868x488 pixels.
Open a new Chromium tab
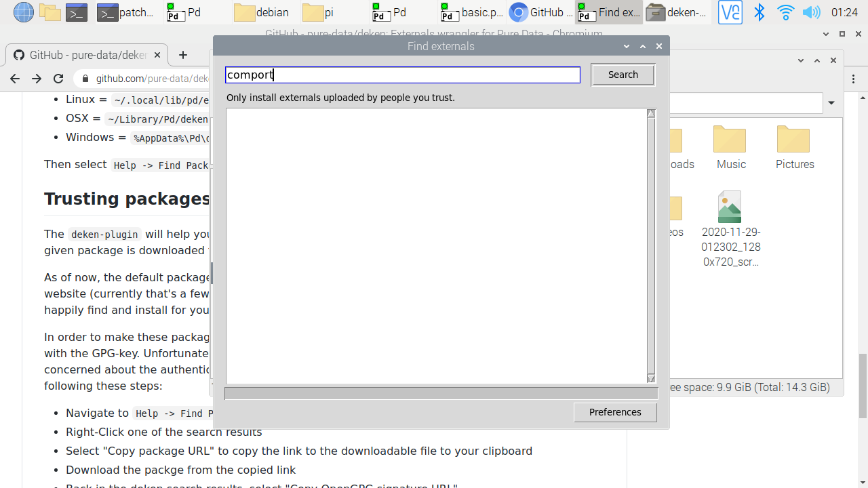pyautogui.click(x=183, y=56)
